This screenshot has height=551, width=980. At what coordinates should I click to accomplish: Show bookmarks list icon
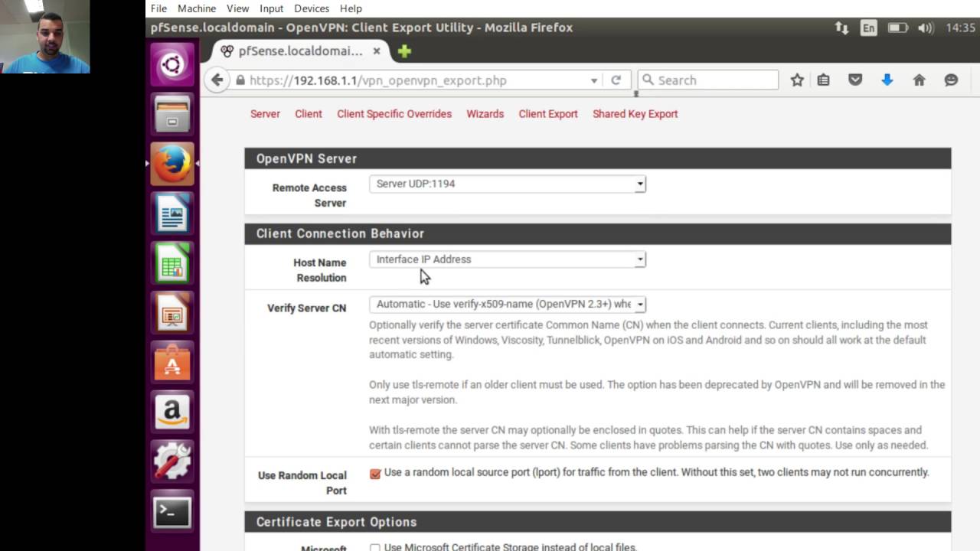(x=824, y=80)
